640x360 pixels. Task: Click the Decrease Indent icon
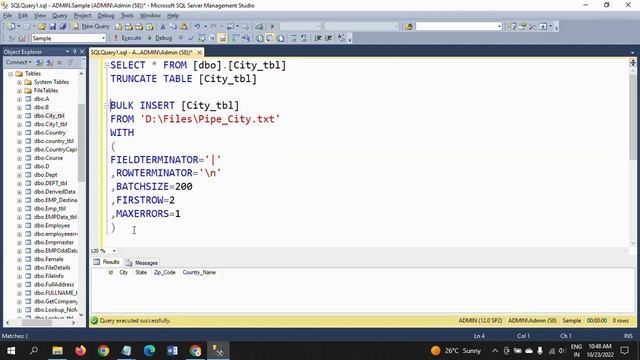pyautogui.click(x=318, y=38)
